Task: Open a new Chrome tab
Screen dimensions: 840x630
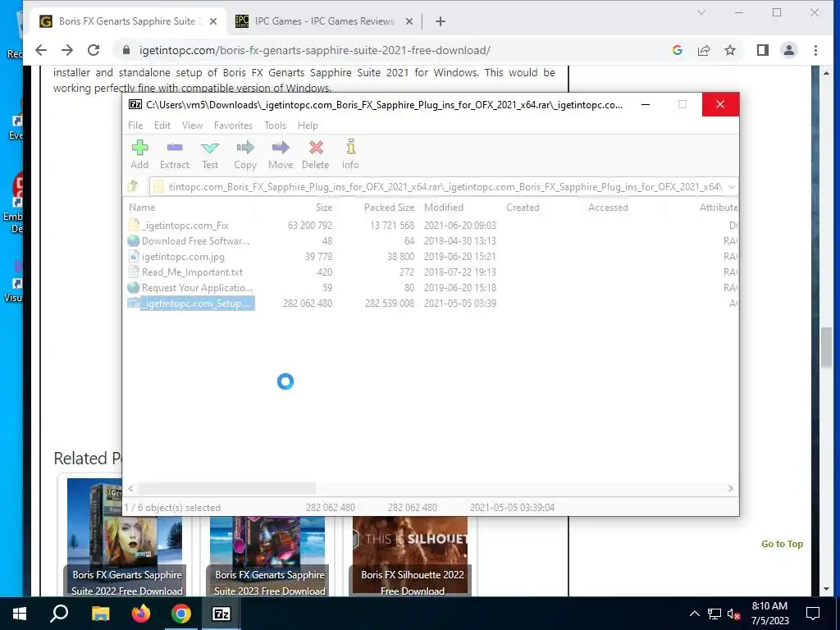Action: pos(441,21)
